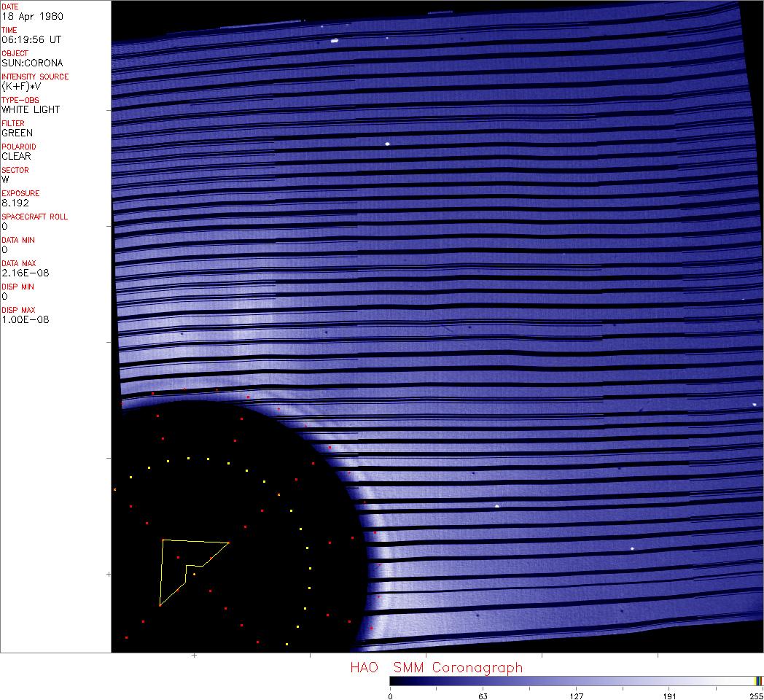The height and width of the screenshot is (700, 764).
Task: Click the "HAO SMM Coronagraph" caption
Action: [x=437, y=668]
